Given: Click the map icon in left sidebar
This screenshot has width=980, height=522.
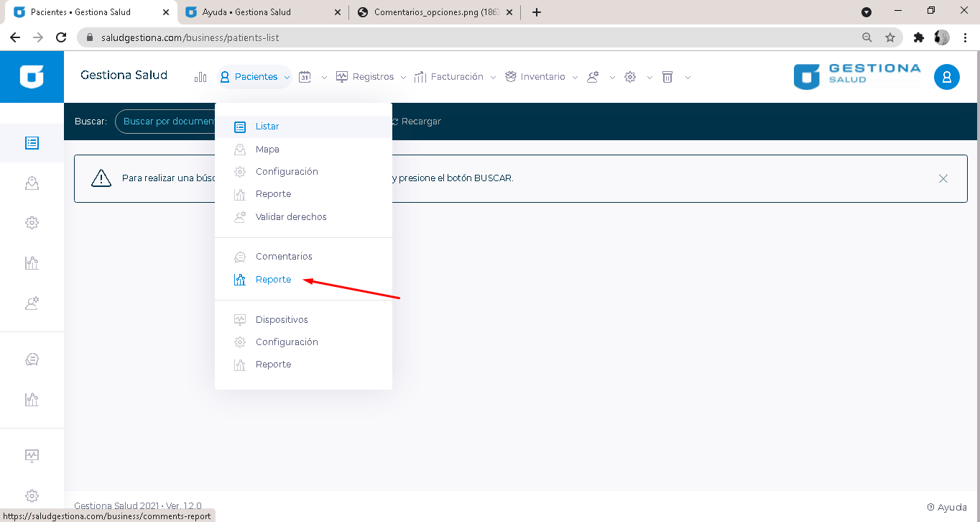Looking at the screenshot, I should click(32, 183).
